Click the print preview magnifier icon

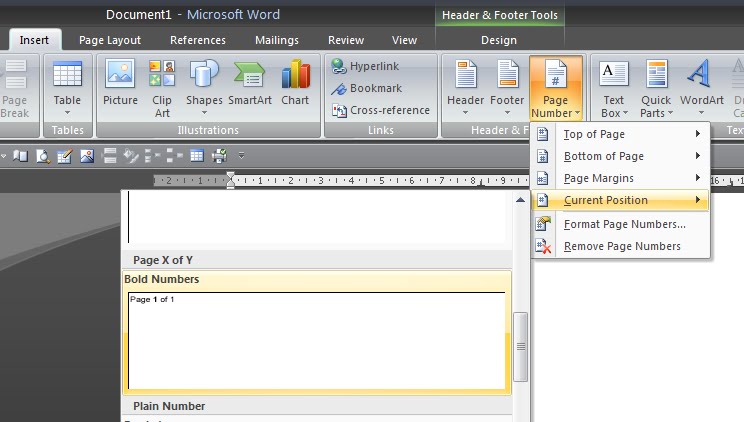[x=43, y=156]
